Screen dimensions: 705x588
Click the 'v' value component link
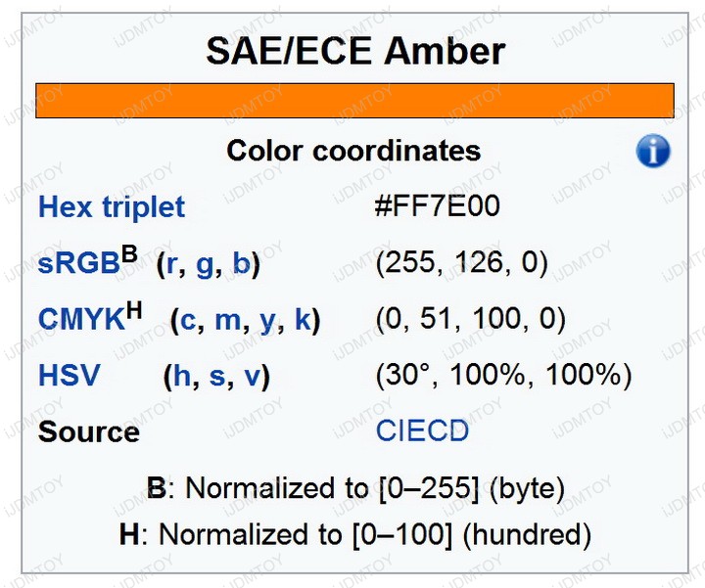(x=253, y=377)
